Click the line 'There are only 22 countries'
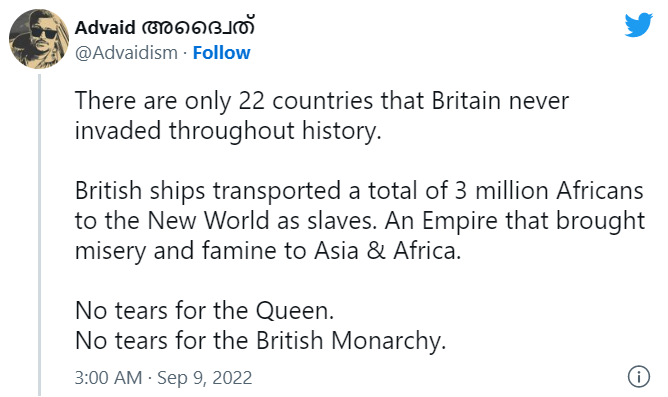 click(x=322, y=101)
